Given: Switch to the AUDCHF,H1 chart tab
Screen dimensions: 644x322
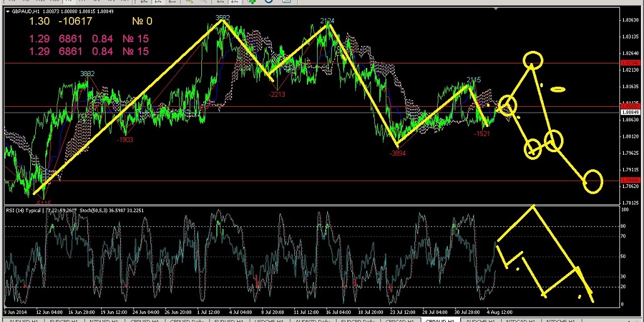Looking at the screenshot, I should point(477,320).
